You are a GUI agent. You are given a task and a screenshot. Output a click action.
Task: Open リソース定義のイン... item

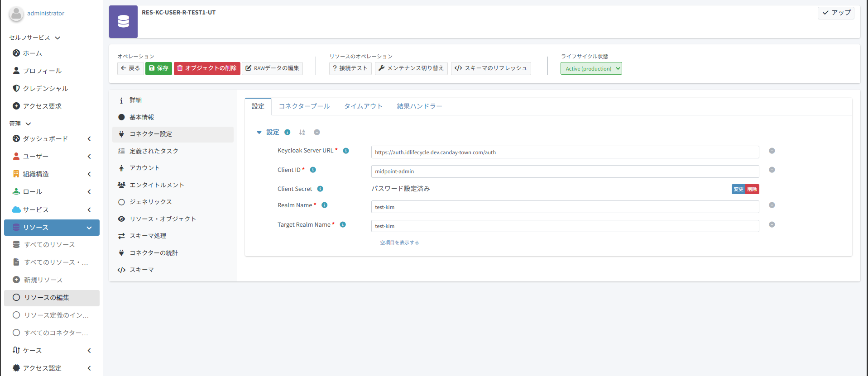pos(52,315)
